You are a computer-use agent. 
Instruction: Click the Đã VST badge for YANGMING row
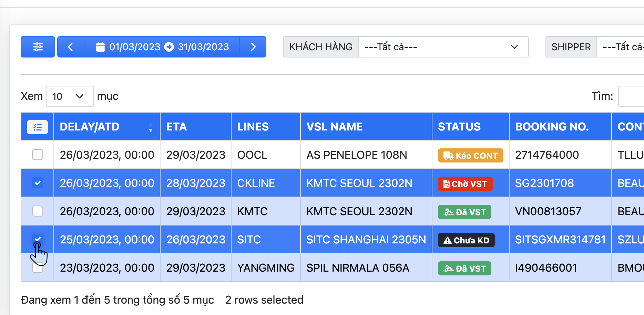[x=464, y=269]
